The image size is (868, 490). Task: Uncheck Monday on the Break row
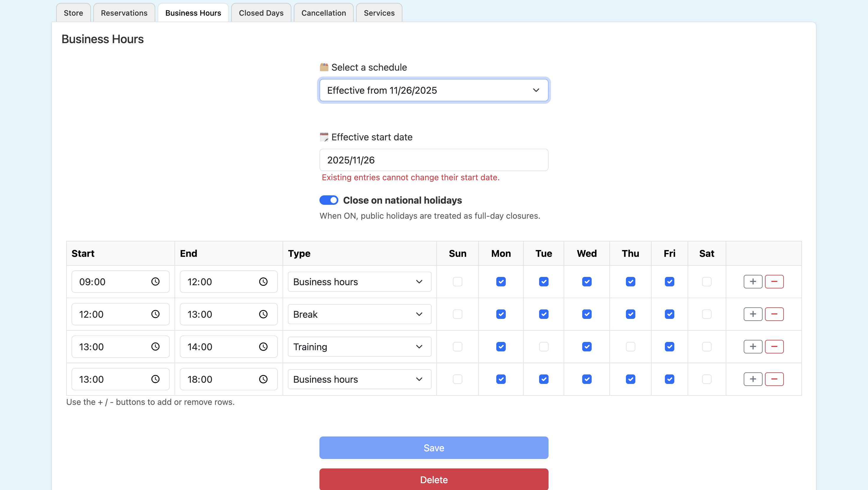(501, 314)
